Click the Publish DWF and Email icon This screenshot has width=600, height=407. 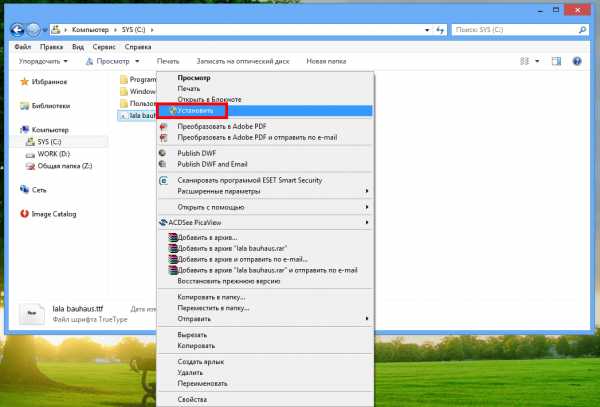tap(163, 164)
